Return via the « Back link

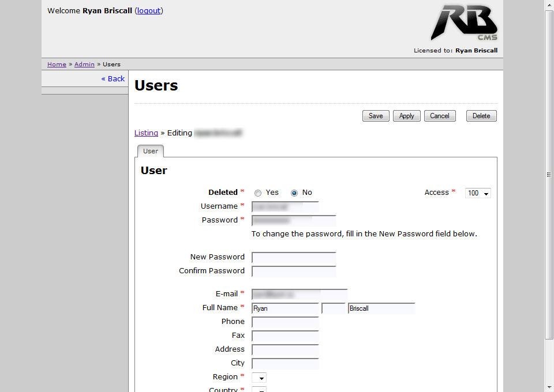pos(113,78)
